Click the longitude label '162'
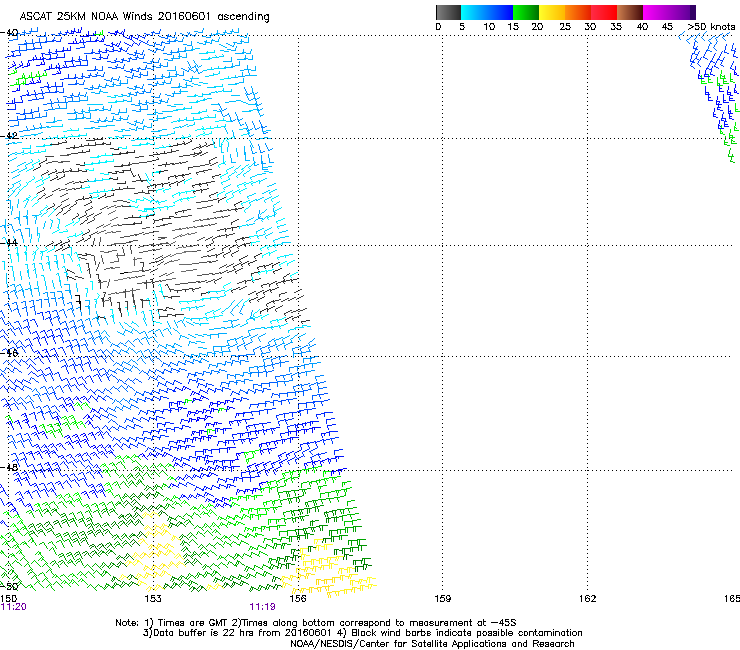The width and height of the screenshot is (740, 650). click(x=587, y=599)
